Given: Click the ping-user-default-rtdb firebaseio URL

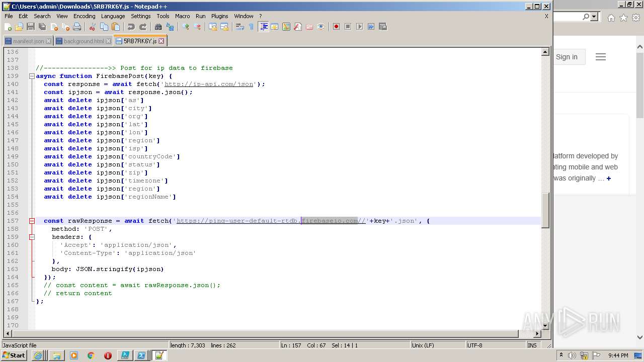Looking at the screenshot, I should (271, 221).
